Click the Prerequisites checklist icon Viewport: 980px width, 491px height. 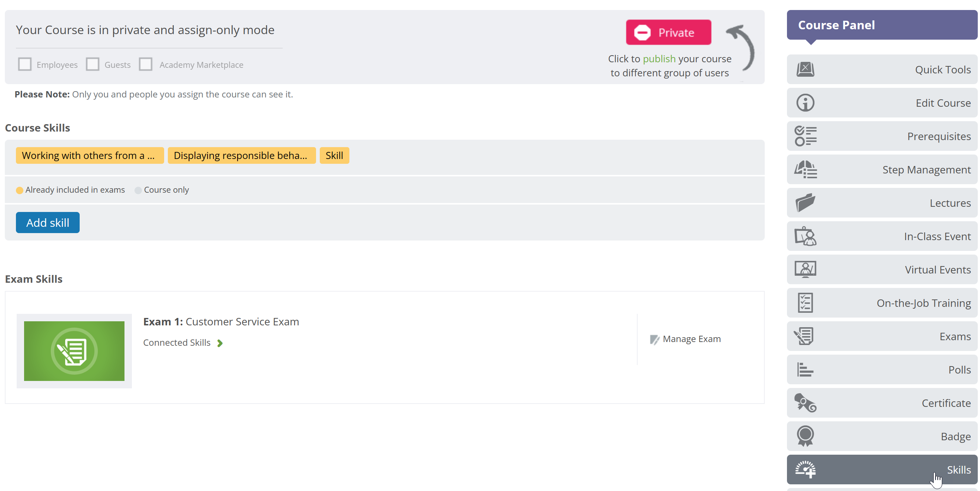(805, 136)
